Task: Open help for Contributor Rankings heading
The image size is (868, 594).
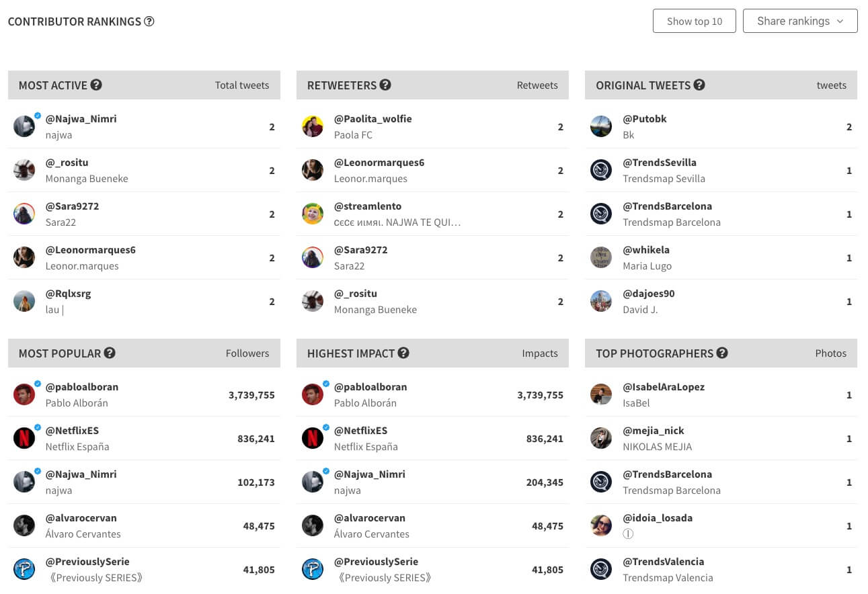Action: 149,21
